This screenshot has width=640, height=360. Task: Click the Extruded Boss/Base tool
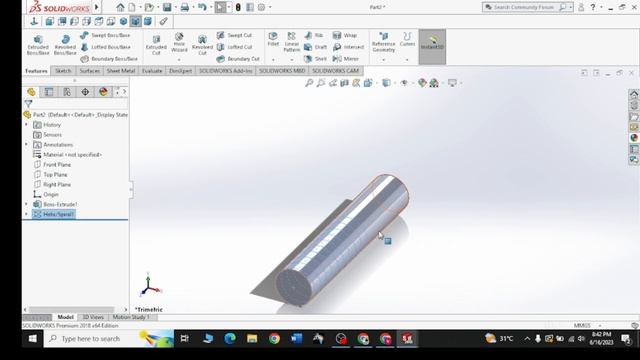38,45
